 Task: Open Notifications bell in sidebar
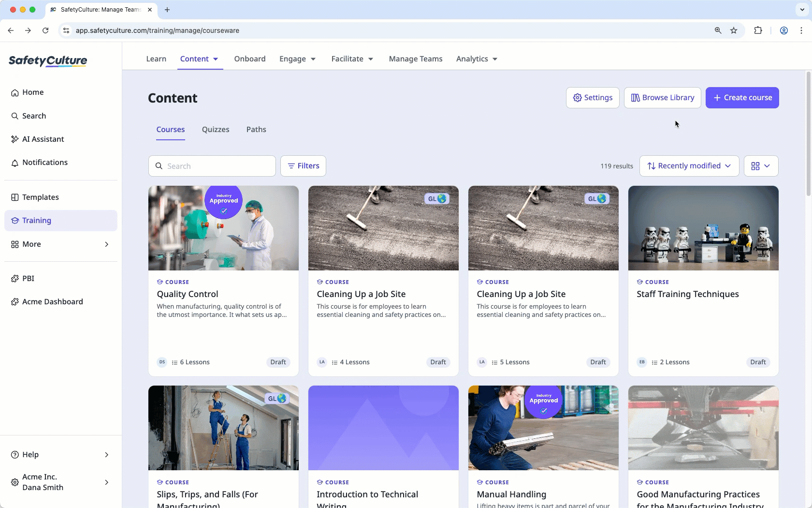pos(61,163)
